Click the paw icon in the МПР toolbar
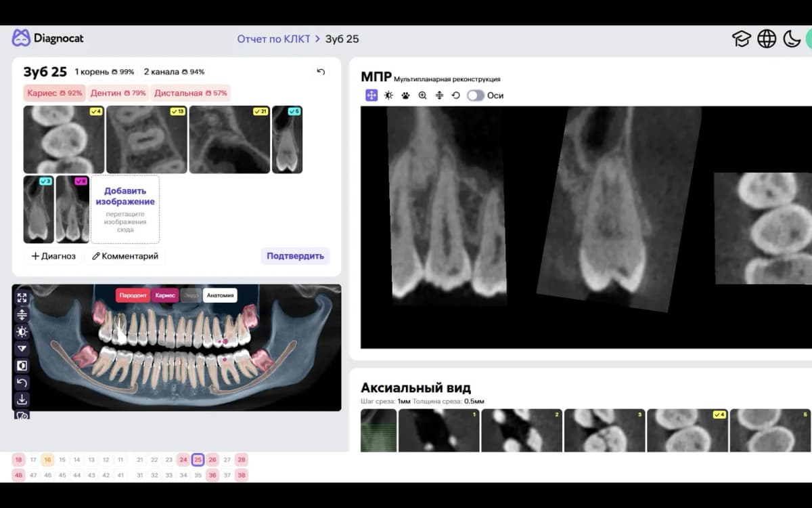Image resolution: width=812 pixels, height=508 pixels. coord(405,96)
